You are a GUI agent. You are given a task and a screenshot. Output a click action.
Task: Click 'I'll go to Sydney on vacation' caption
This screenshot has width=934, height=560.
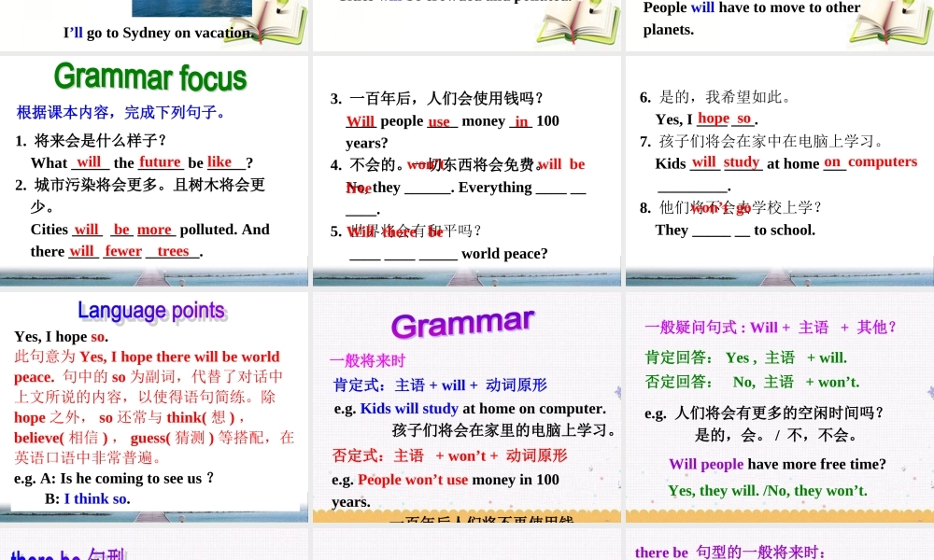158,33
